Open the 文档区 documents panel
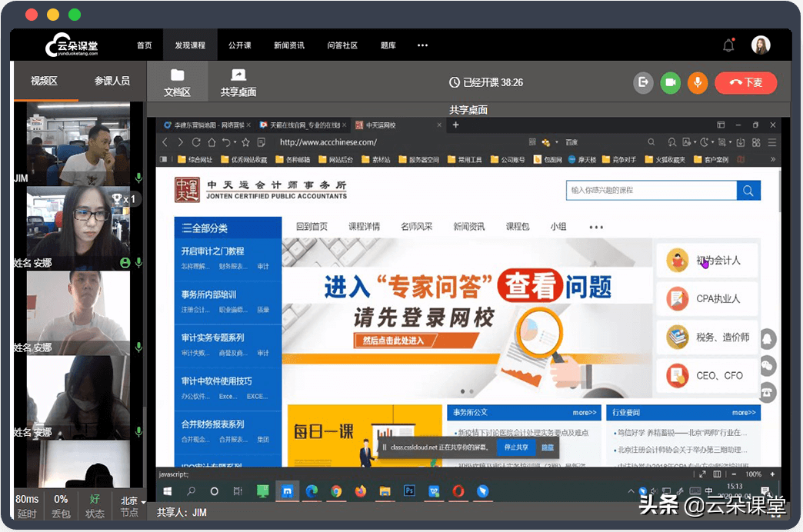 pyautogui.click(x=177, y=81)
